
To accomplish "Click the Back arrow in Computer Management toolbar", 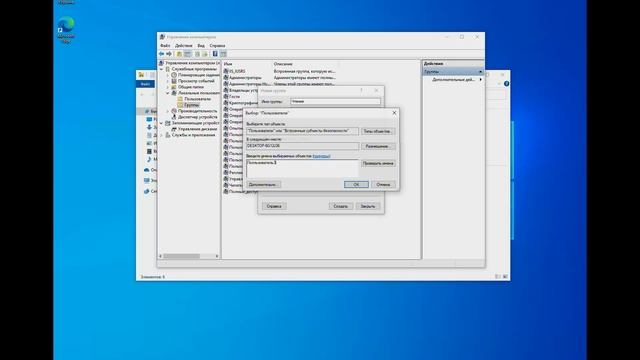I will 161,54.
